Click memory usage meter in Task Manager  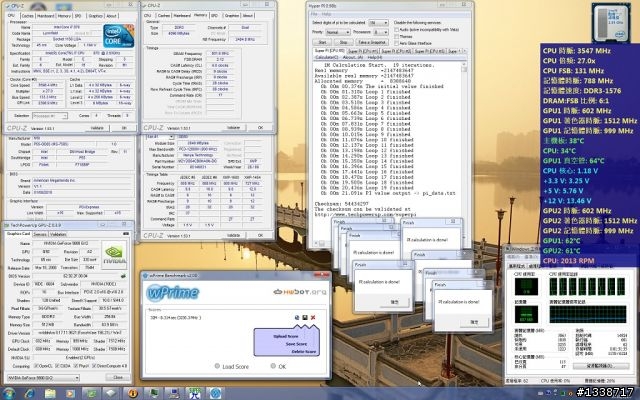[x=526, y=315]
